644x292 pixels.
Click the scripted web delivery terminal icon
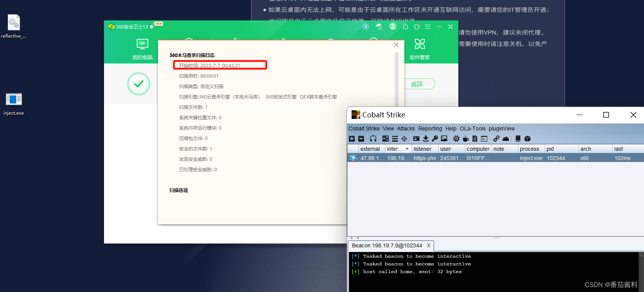tap(484, 138)
